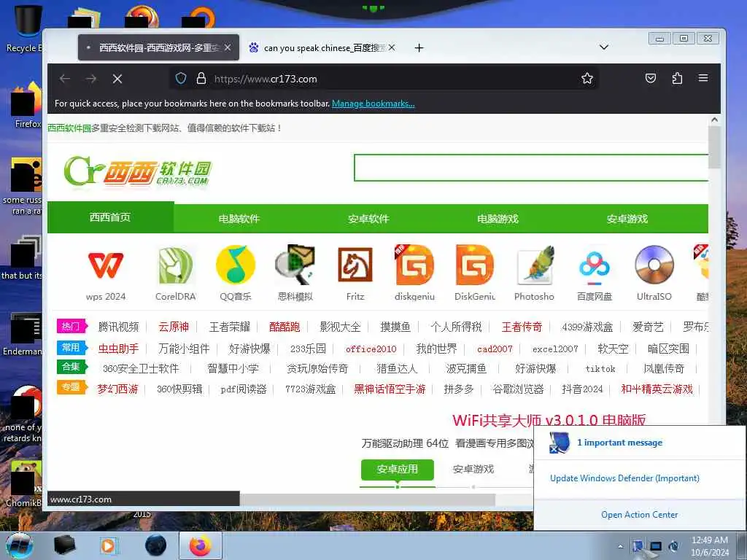Select the 安卓软件 navigation tab

368,219
